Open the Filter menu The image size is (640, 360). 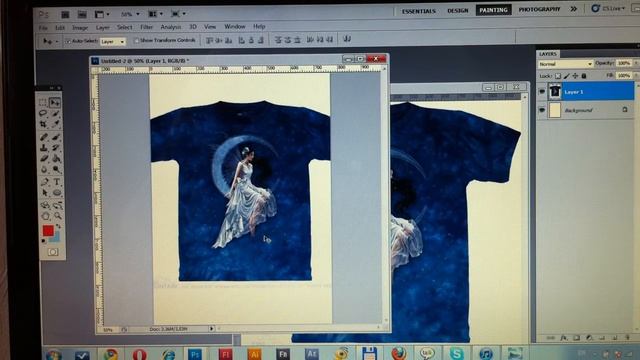[x=147, y=27]
